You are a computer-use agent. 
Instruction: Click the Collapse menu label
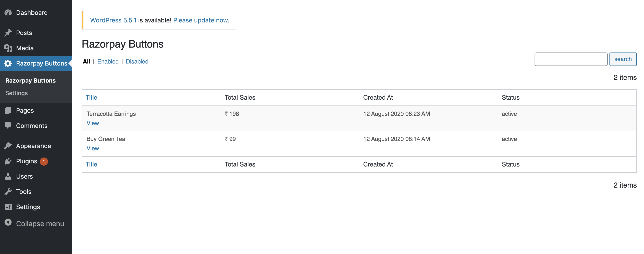(40, 223)
